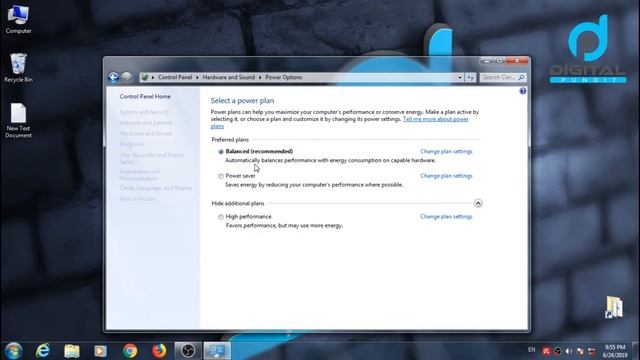This screenshot has height=360, width=640.
Task: Expand breadcrumb arrow after Hardware and Sound
Action: [260, 77]
